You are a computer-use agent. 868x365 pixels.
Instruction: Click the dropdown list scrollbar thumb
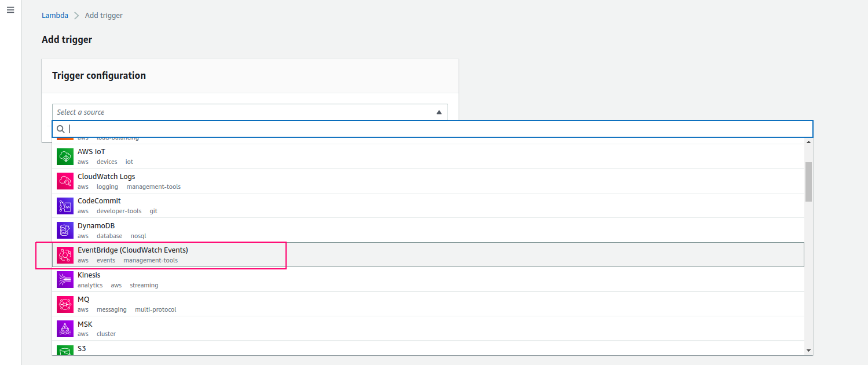click(x=808, y=181)
